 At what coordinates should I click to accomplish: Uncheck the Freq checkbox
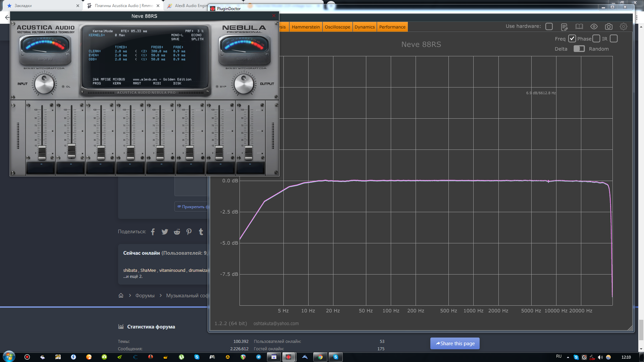572,39
